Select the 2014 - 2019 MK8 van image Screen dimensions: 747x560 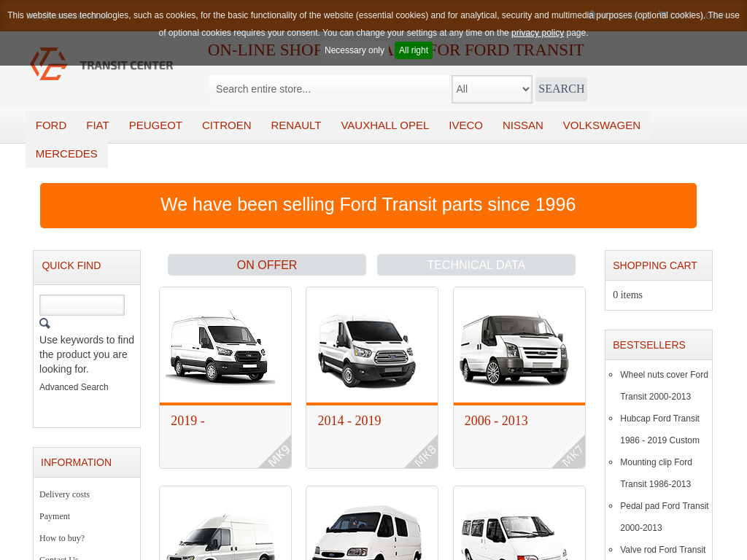pyautogui.click(x=367, y=351)
